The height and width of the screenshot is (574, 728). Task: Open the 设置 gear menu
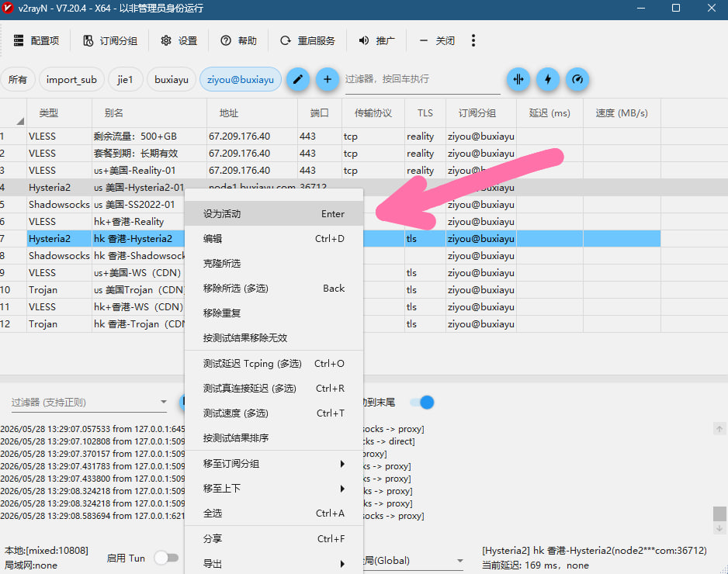(179, 41)
